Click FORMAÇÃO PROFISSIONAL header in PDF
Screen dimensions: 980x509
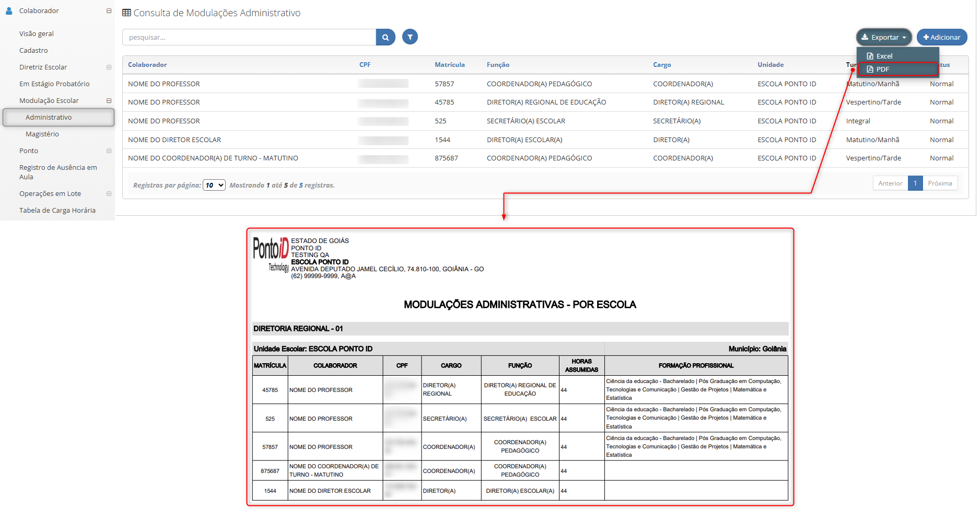coord(696,365)
